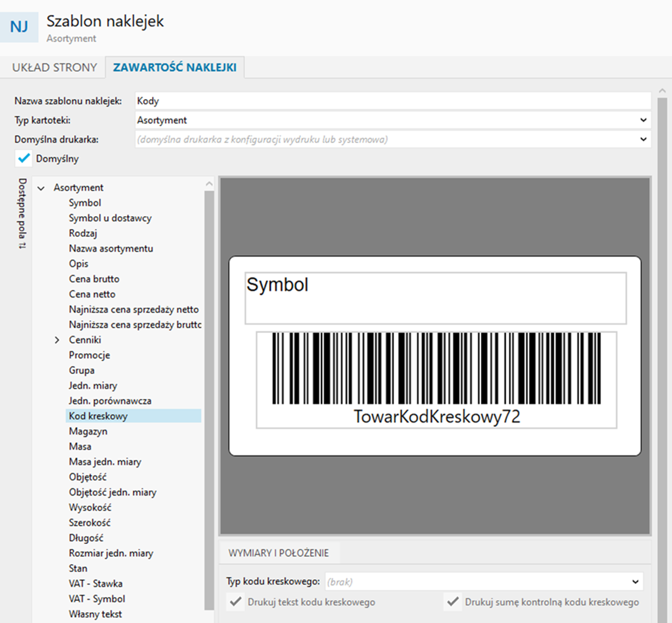Screen dimensions: 672x623
Task: Select Objętość jedn. miary field
Action: (113, 493)
